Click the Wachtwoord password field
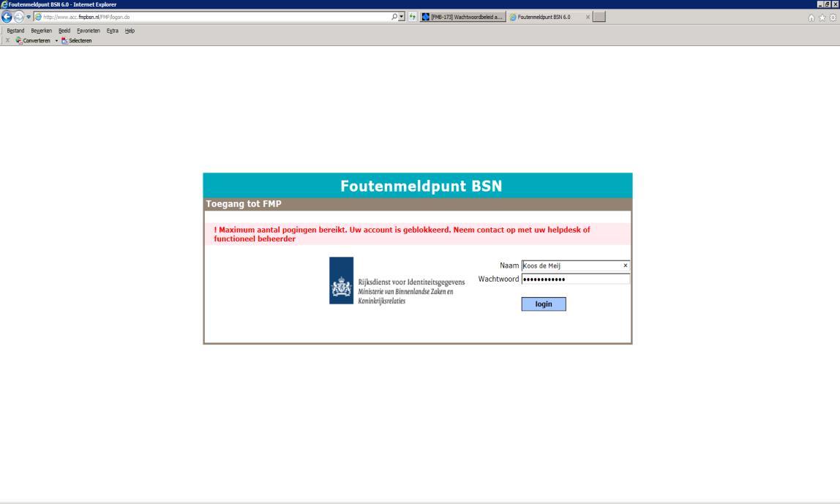The width and height of the screenshot is (840, 504). tap(575, 279)
